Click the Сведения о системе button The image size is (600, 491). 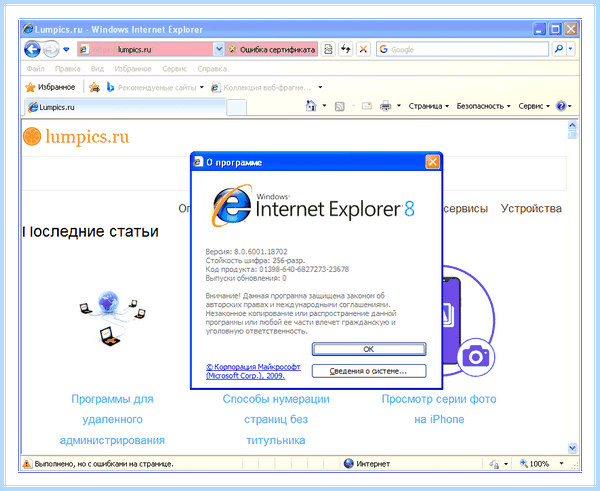[x=369, y=371]
